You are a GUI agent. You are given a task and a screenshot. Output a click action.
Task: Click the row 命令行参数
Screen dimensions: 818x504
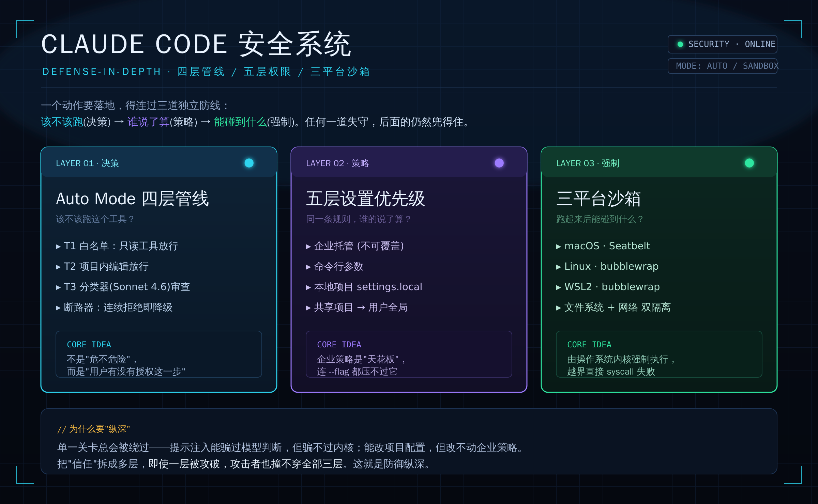[335, 267]
